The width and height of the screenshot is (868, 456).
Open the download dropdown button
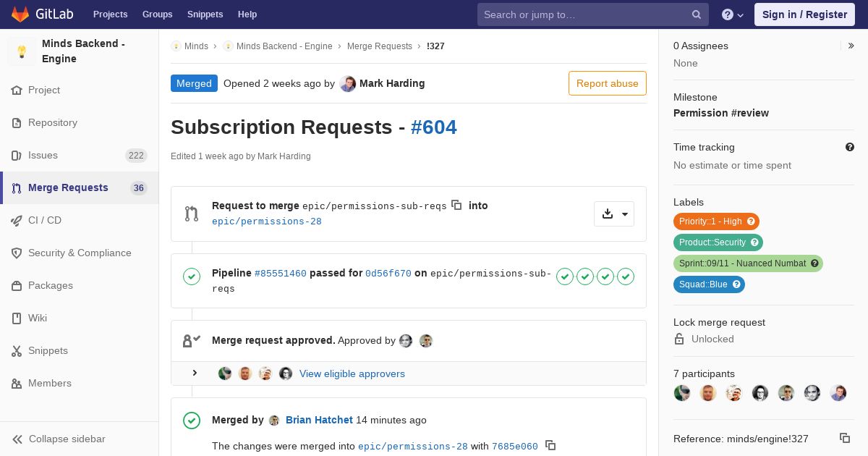pyautogui.click(x=614, y=214)
